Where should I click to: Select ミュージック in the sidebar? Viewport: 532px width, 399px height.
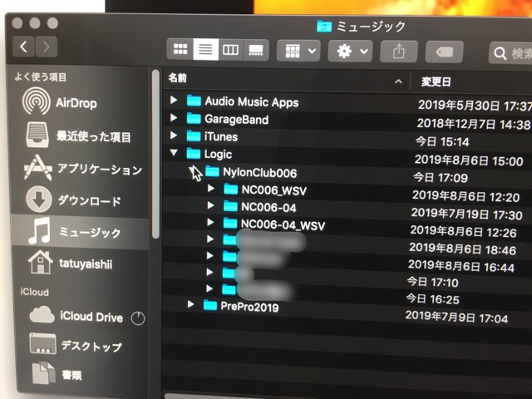[x=80, y=232]
